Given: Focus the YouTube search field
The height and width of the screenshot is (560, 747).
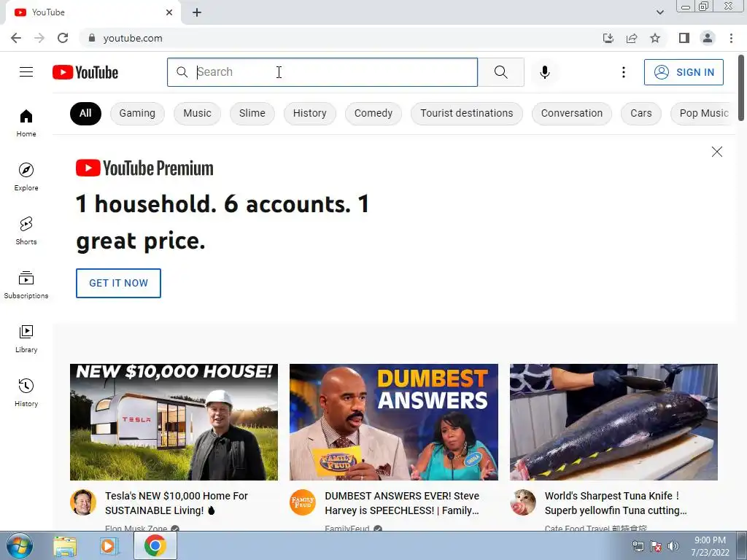Looking at the screenshot, I should coord(322,72).
